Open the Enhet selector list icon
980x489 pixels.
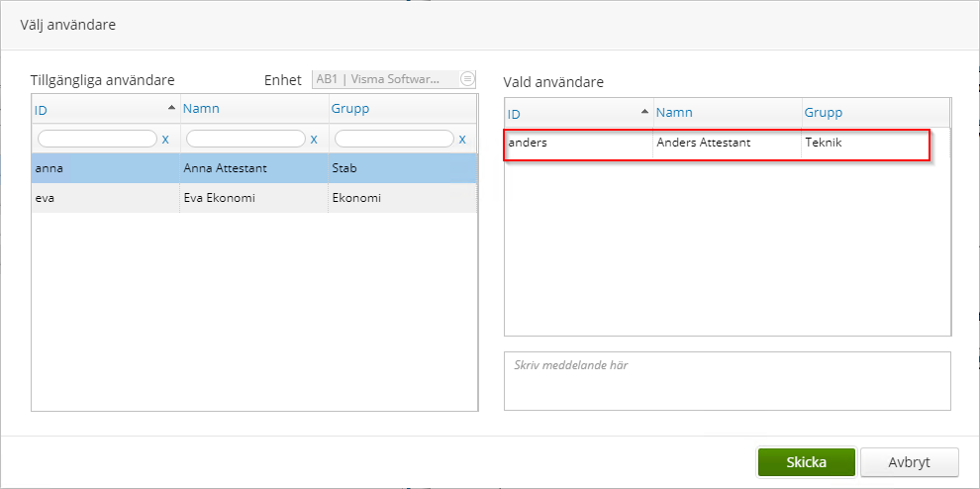point(467,79)
